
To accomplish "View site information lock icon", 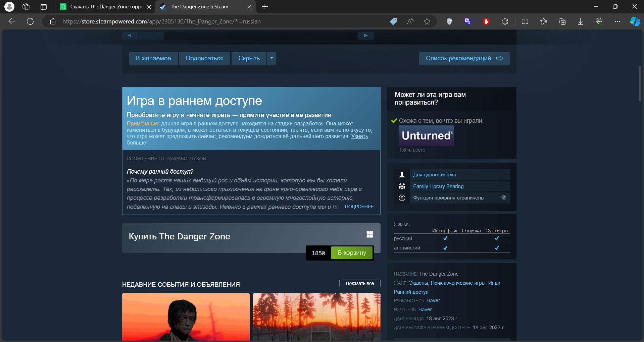I will (x=53, y=21).
